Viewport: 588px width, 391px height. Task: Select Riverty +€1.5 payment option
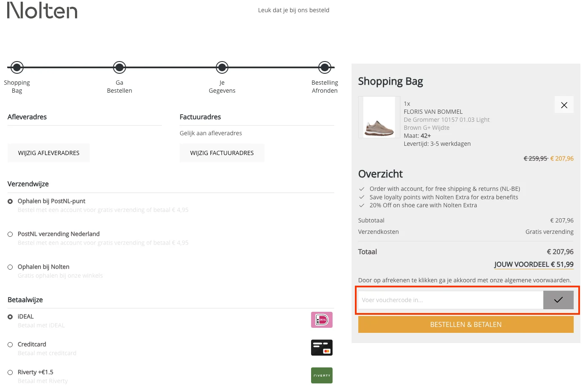[10, 372]
